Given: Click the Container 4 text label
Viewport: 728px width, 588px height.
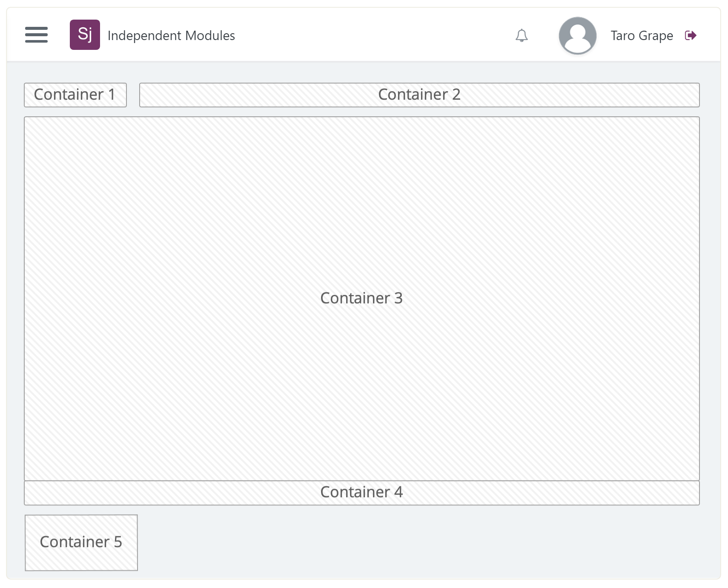Looking at the screenshot, I should pyautogui.click(x=361, y=492).
